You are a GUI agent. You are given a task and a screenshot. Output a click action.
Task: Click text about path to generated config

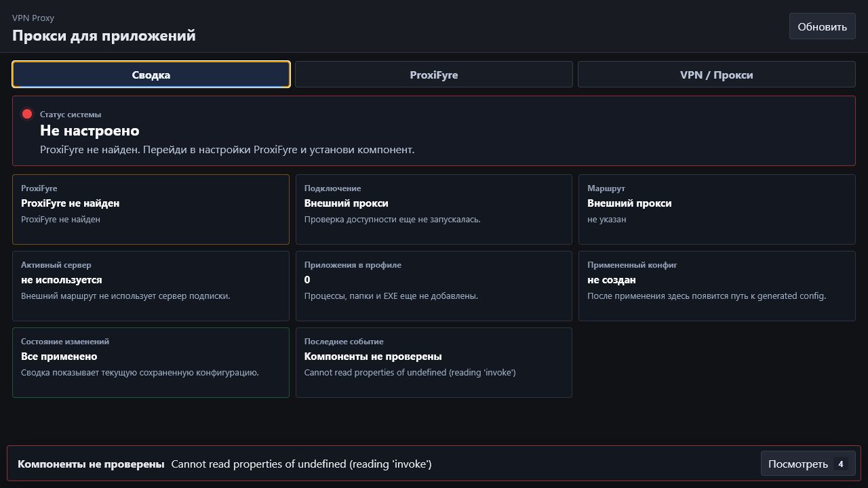[x=707, y=296]
